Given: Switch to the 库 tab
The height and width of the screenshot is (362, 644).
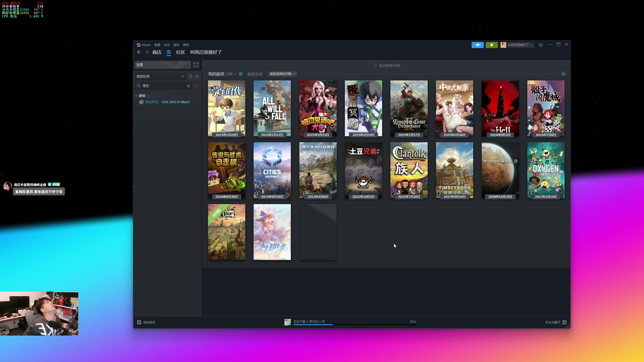Looking at the screenshot, I should (x=169, y=52).
